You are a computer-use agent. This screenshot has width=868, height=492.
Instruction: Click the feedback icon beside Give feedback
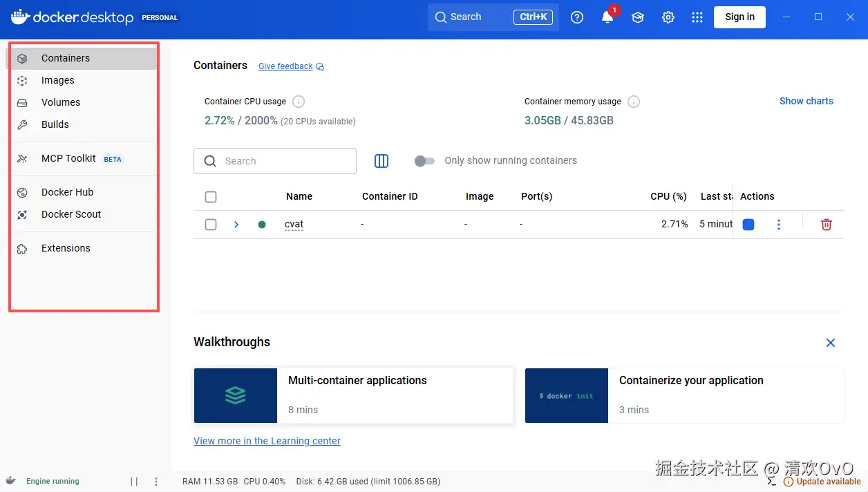tap(320, 67)
